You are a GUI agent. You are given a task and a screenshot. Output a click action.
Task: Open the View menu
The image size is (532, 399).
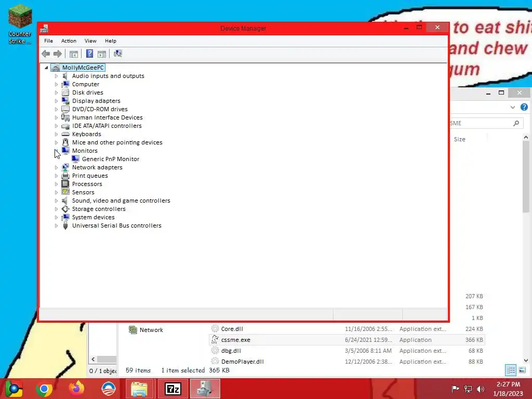90,41
